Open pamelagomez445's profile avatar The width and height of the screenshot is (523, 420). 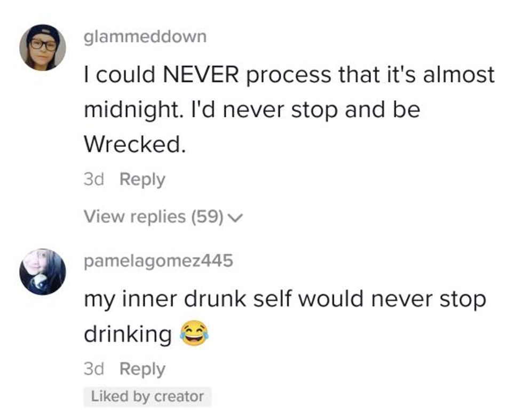point(43,272)
